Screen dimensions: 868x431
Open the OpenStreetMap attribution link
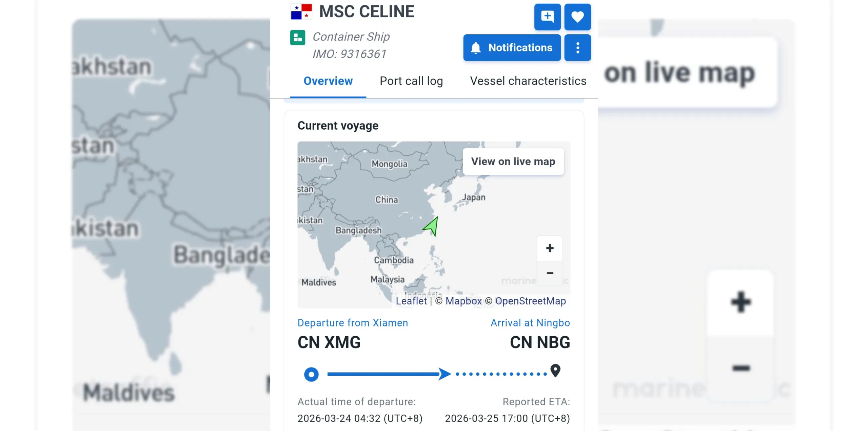pyautogui.click(x=530, y=301)
